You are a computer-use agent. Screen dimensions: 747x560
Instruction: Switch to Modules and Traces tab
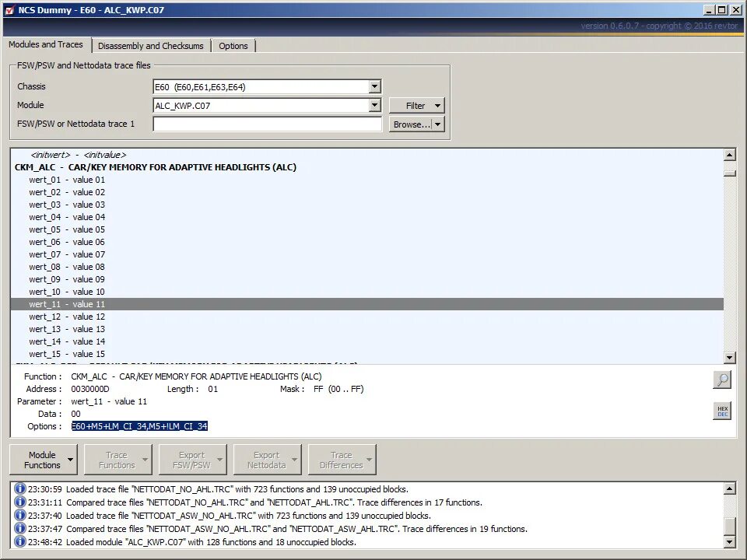click(x=46, y=45)
